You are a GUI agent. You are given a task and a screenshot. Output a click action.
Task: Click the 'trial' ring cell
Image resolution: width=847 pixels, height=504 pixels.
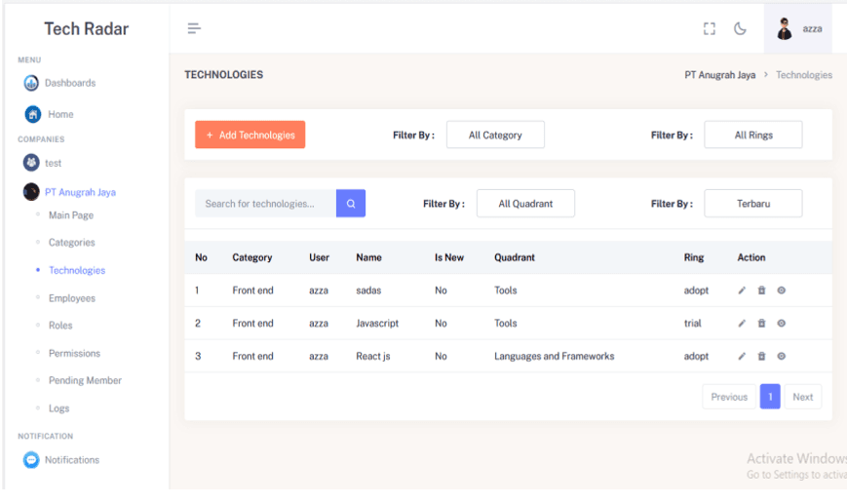pyautogui.click(x=692, y=324)
